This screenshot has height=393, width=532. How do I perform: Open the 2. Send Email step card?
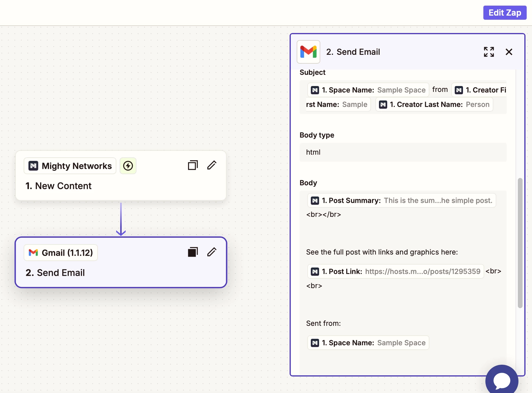pyautogui.click(x=121, y=262)
